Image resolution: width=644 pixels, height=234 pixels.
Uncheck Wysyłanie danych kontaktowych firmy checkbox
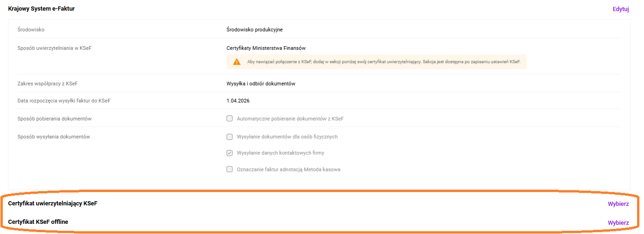coord(229,153)
